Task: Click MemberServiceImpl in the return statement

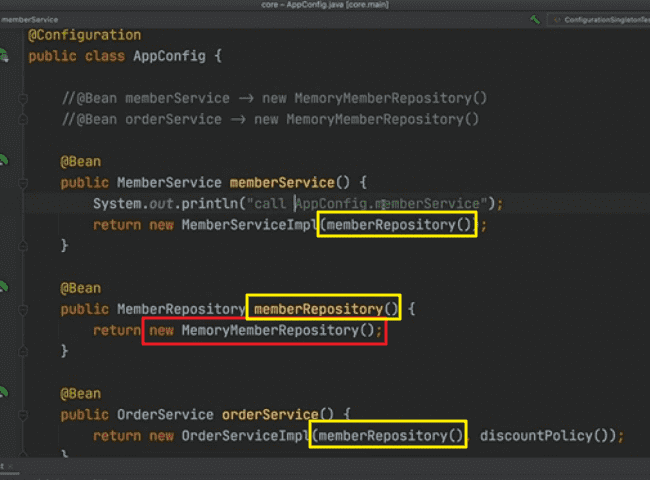Action: click(250, 225)
